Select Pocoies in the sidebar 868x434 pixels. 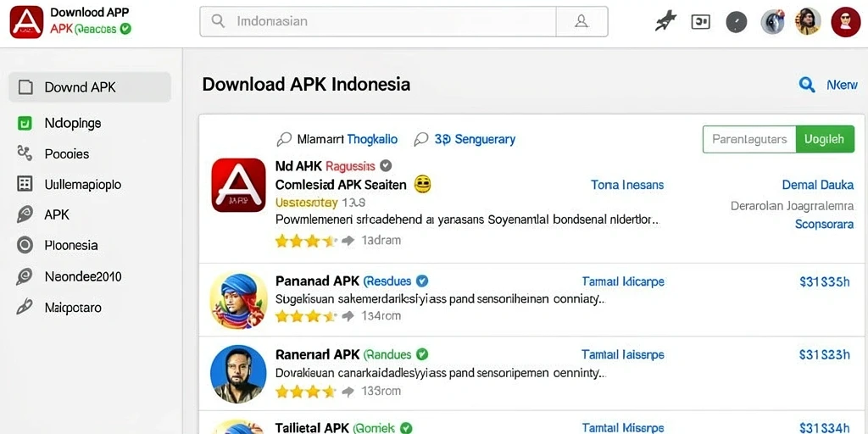click(67, 154)
